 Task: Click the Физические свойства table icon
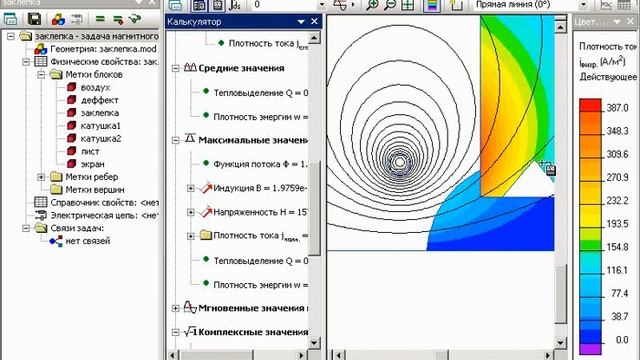(40, 62)
